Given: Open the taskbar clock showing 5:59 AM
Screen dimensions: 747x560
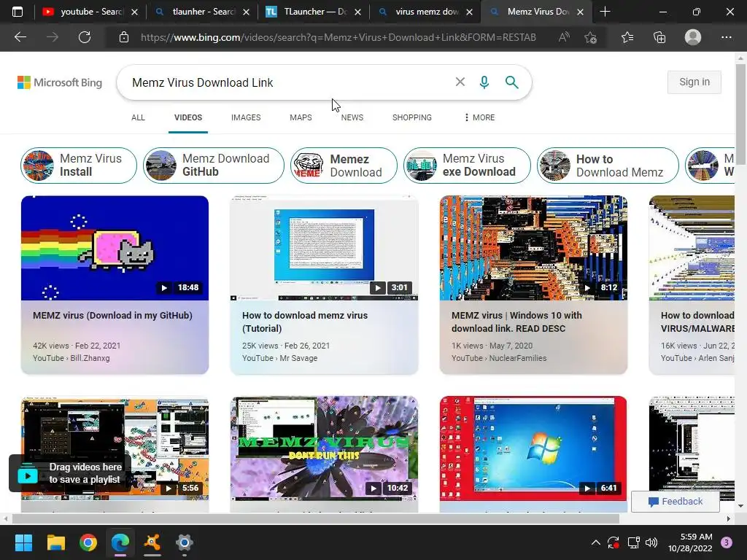Looking at the screenshot, I should (690, 542).
